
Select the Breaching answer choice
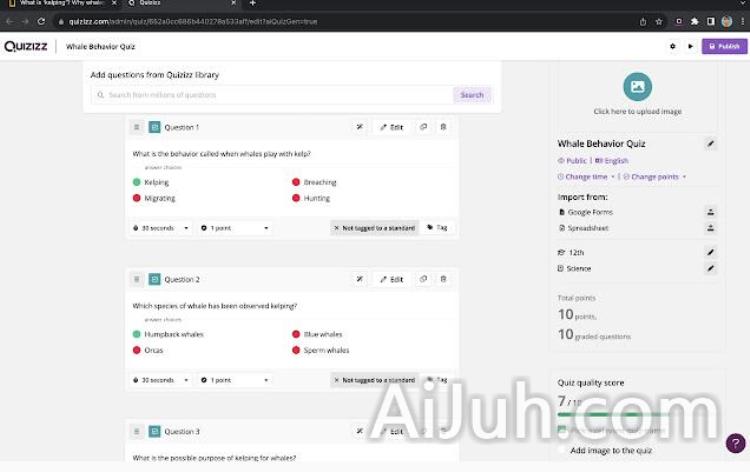pos(314,182)
